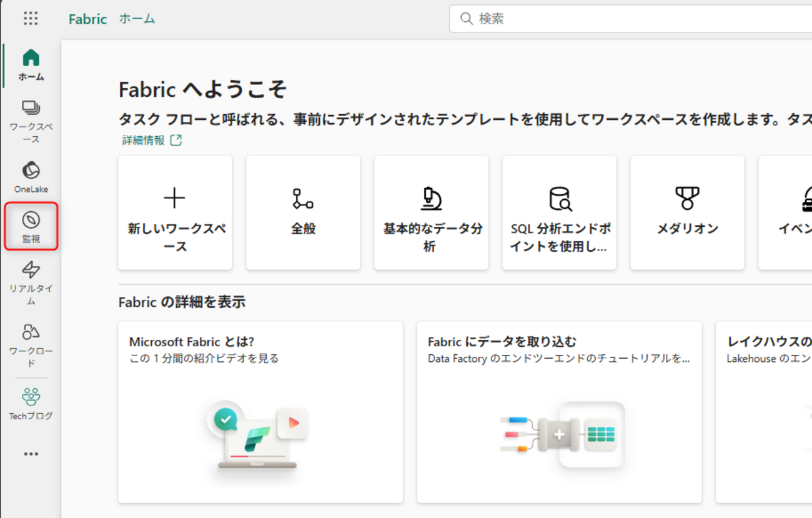Click the ホーム icon in sidebar
The width and height of the screenshot is (812, 518).
[31, 65]
